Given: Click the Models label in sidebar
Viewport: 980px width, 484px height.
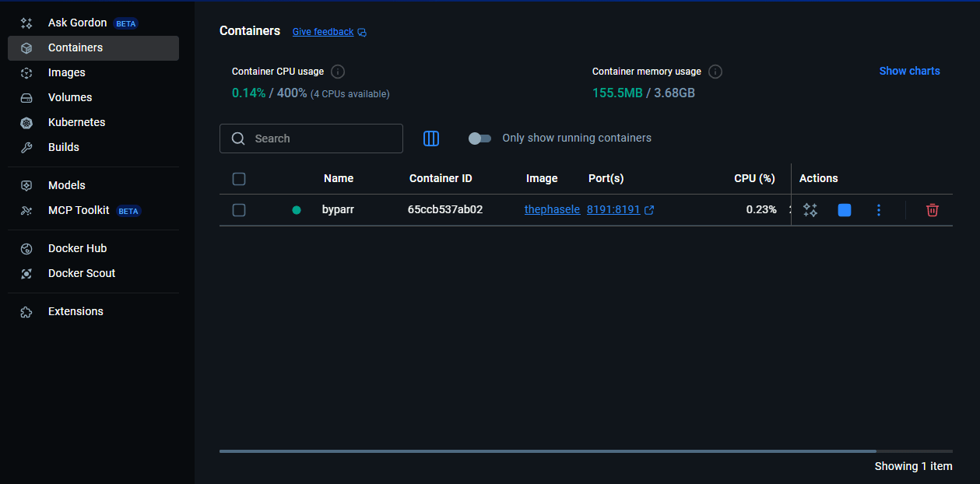Looking at the screenshot, I should [x=67, y=185].
